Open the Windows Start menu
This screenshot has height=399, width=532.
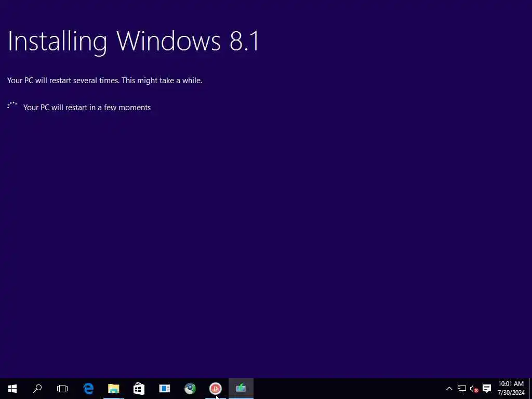pos(12,389)
